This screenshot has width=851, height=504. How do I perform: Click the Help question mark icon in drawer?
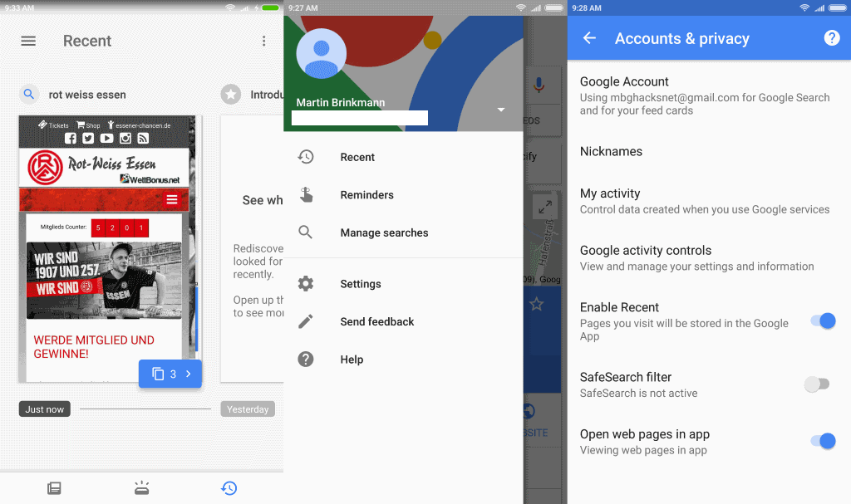point(306,360)
